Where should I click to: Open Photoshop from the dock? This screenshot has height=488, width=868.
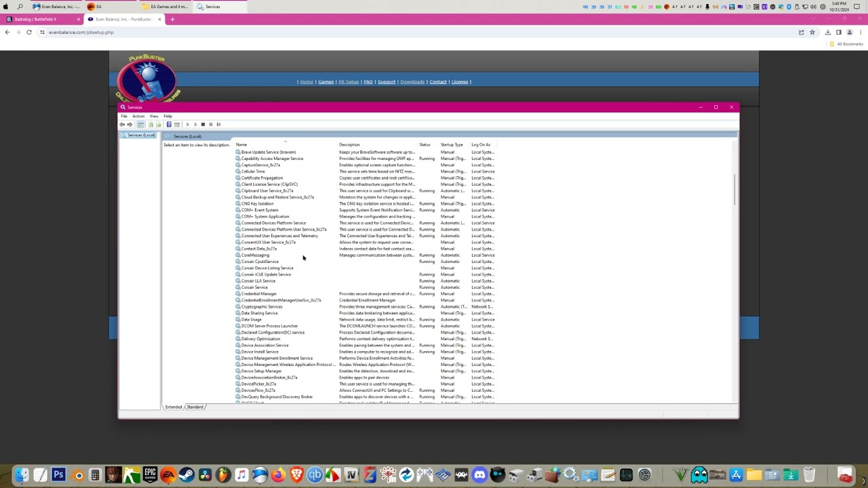(x=58, y=475)
